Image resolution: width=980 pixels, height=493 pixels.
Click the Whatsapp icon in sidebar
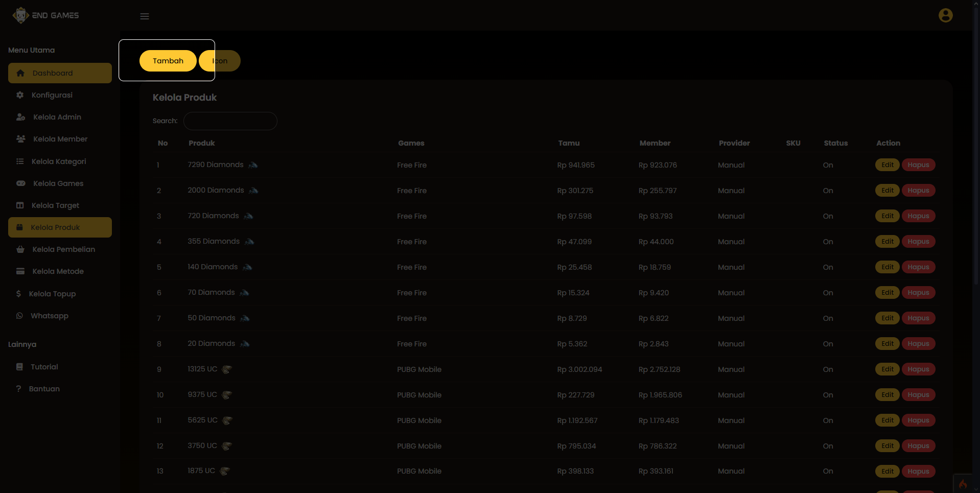click(x=19, y=316)
